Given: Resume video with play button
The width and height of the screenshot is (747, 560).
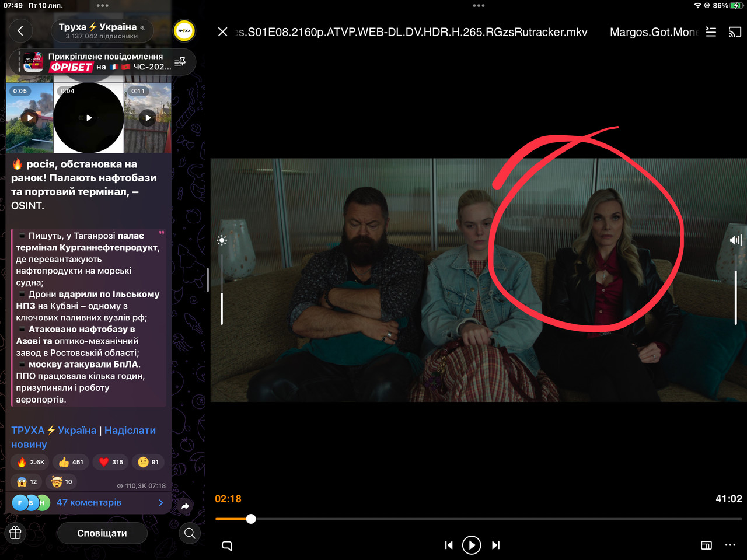Looking at the screenshot, I should (x=472, y=545).
